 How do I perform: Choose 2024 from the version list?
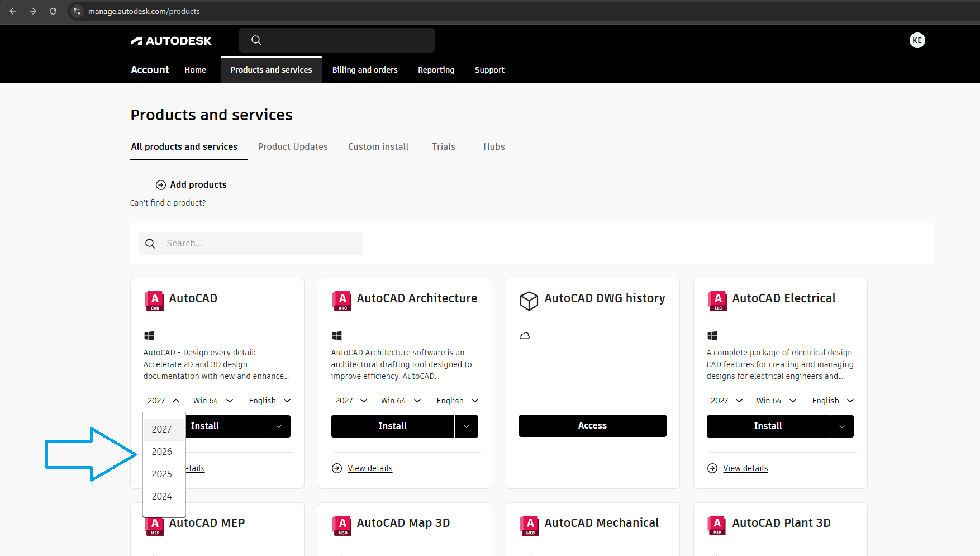click(164, 496)
